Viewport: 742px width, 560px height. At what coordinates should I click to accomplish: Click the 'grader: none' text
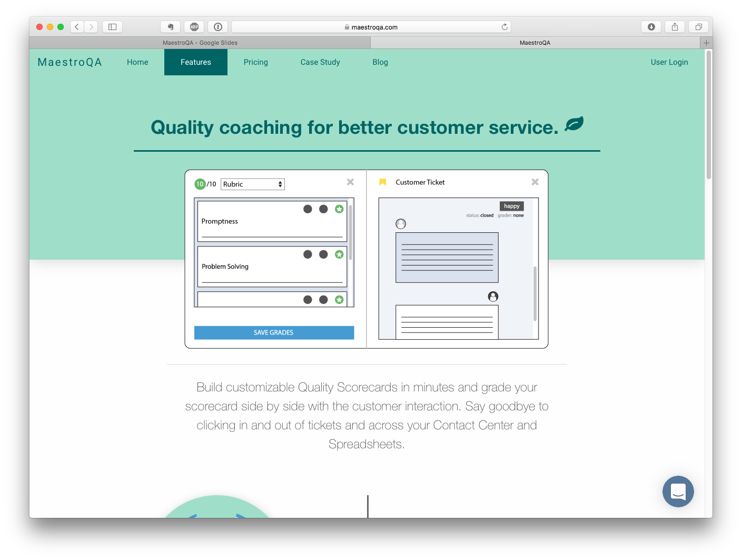(x=511, y=215)
